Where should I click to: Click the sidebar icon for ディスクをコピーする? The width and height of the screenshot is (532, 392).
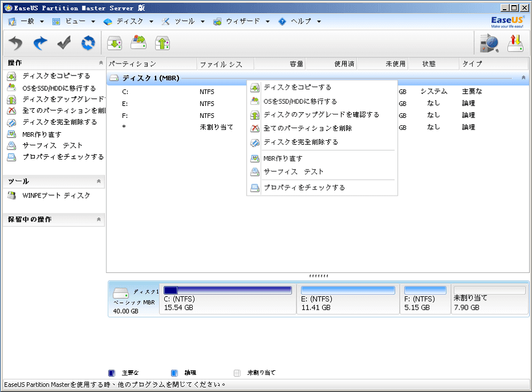[11, 76]
